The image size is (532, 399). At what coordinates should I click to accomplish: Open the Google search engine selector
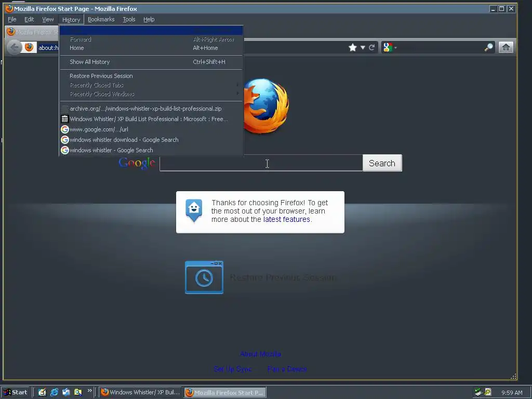coord(390,47)
